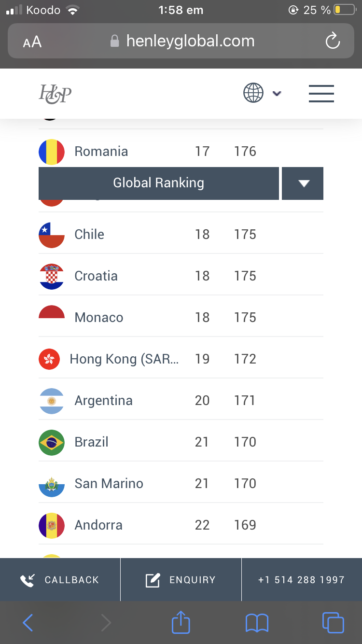362x644 pixels.
Task: Open the Enquiry form
Action: coord(181,580)
